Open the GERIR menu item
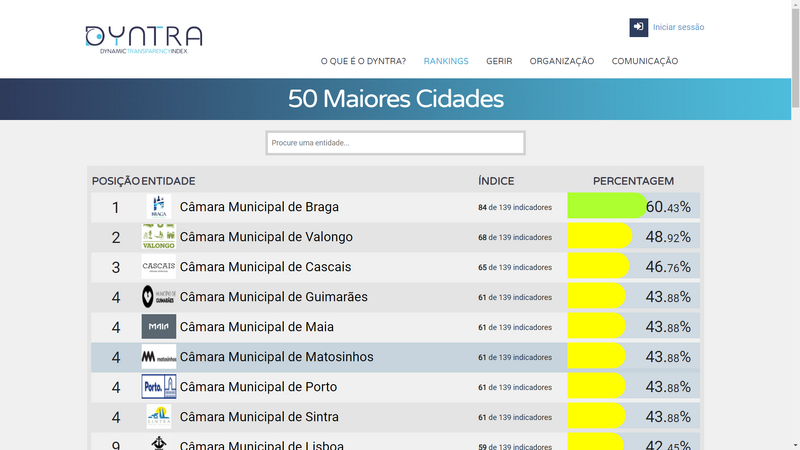 [499, 61]
